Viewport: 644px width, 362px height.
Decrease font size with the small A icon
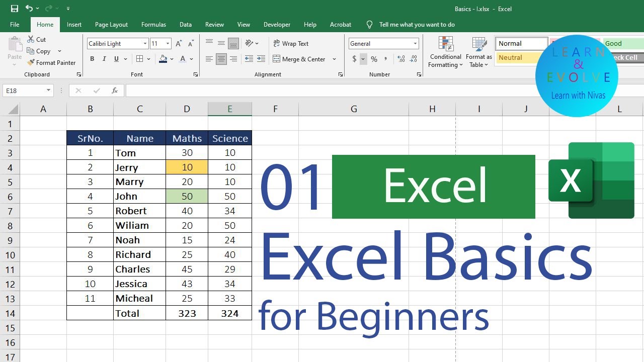191,44
